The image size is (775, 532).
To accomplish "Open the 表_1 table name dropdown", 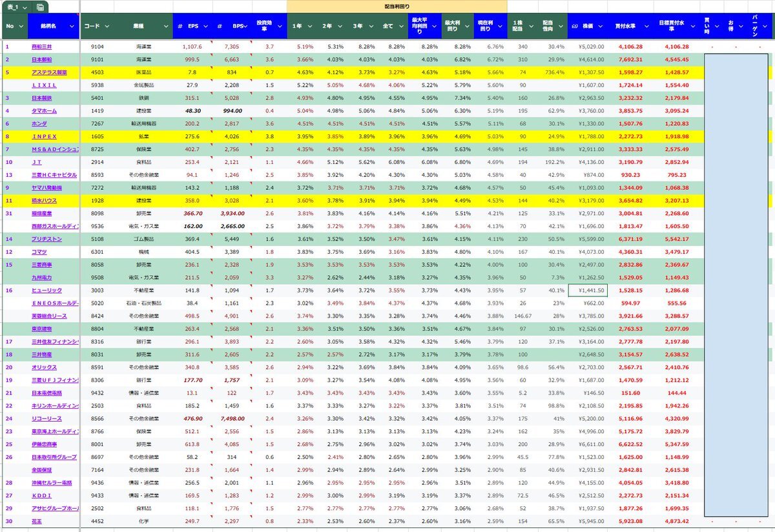I will [x=25, y=7].
